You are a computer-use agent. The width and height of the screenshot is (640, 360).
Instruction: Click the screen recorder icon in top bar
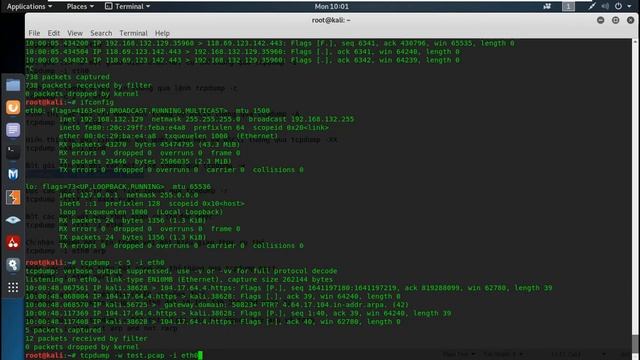click(547, 6)
